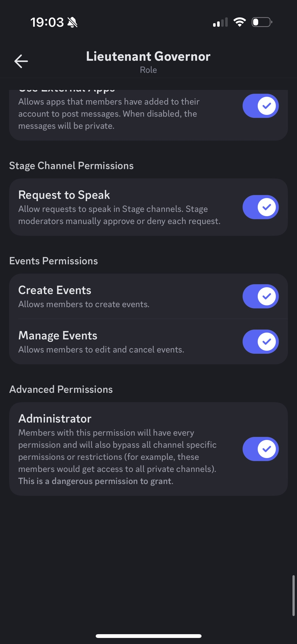Tap the Events Permissions section header
This screenshot has height=644, width=297.
click(x=53, y=261)
